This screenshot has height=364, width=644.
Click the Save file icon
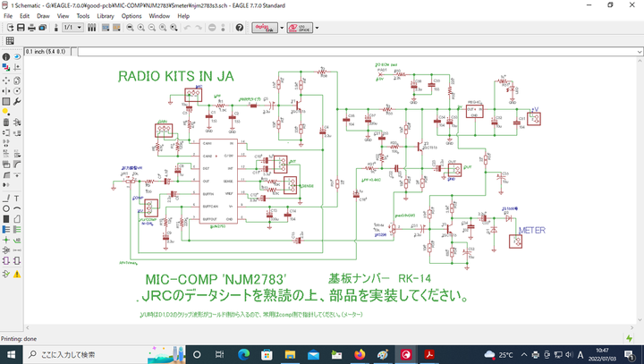[21, 28]
